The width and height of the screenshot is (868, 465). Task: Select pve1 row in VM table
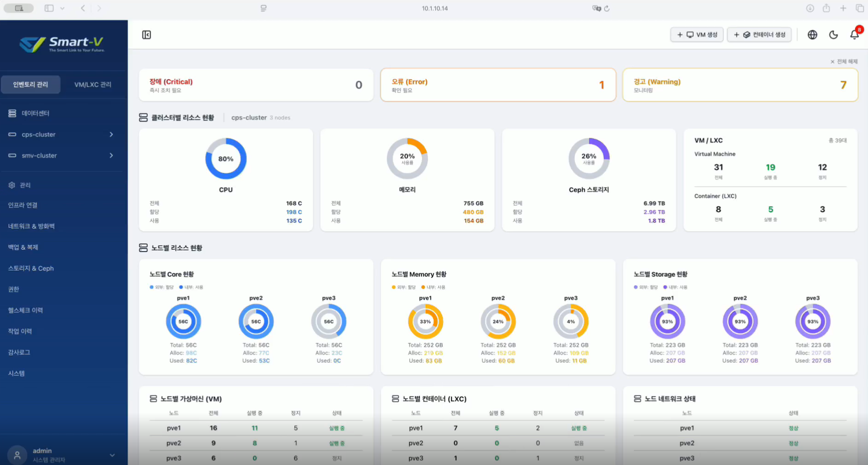(x=256, y=428)
